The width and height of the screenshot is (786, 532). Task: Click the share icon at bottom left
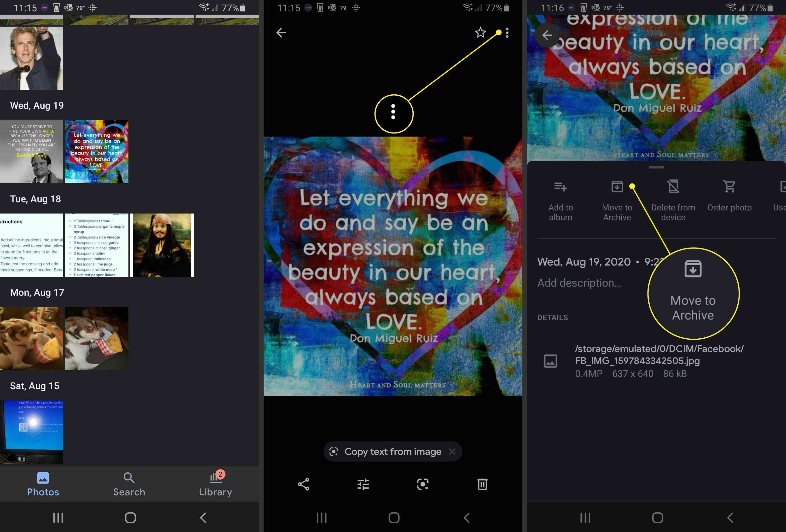tap(303, 484)
